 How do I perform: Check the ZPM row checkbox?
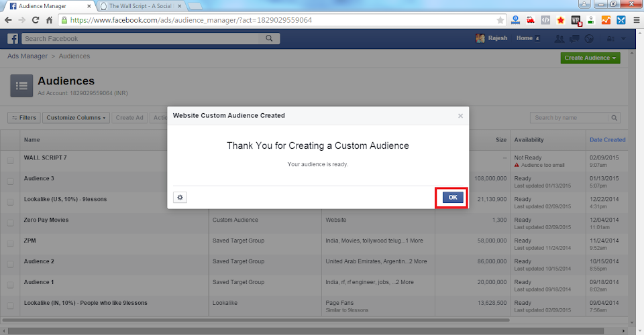tap(10, 244)
